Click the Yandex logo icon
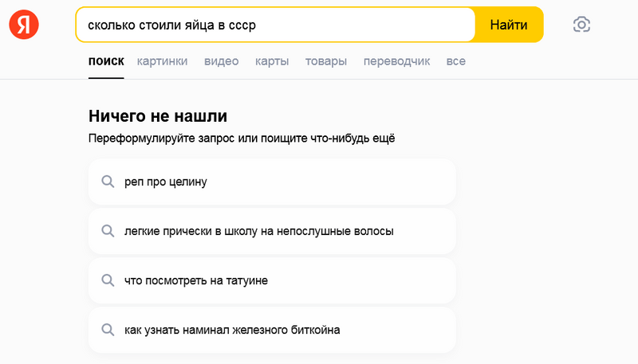 click(23, 25)
